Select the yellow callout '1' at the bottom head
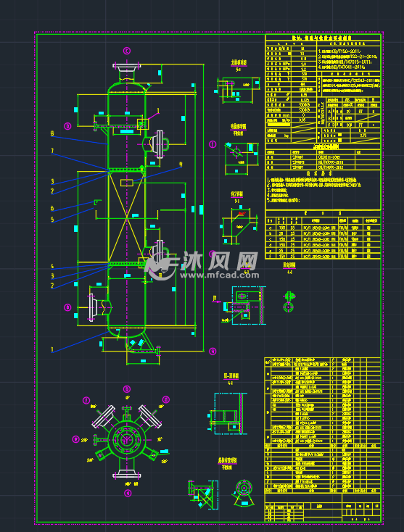The height and width of the screenshot is (532, 404). (52, 349)
